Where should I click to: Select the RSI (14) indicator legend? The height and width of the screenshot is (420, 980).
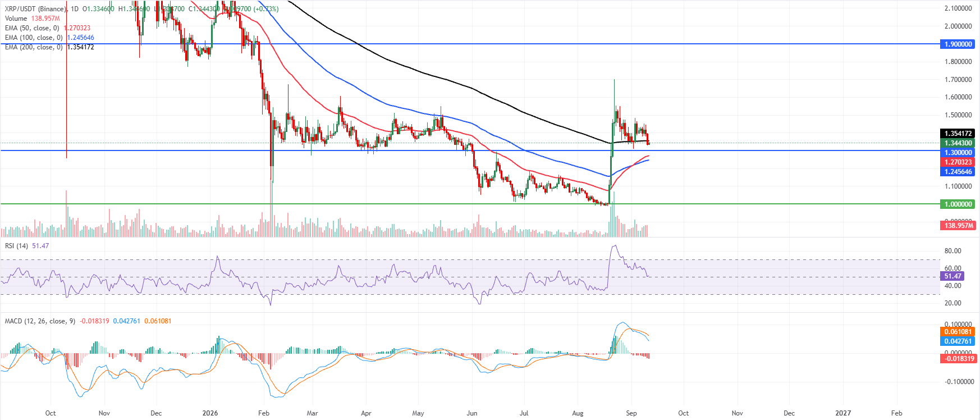click(16, 246)
